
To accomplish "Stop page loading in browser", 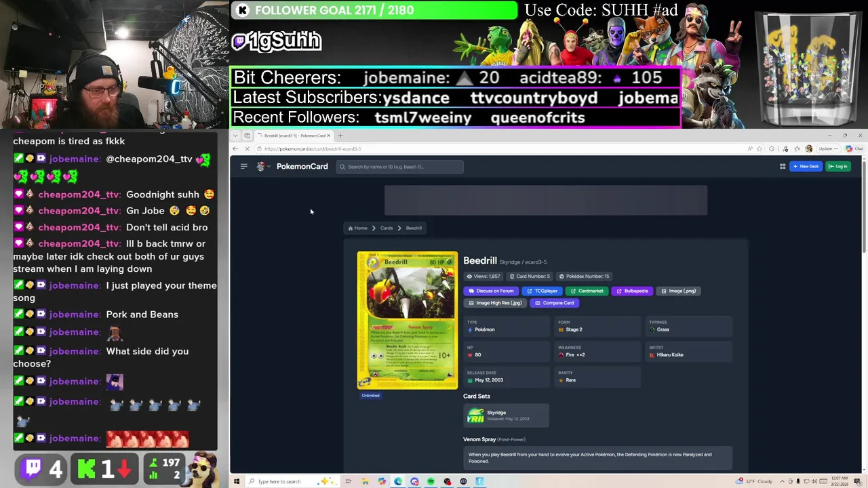I will (x=248, y=149).
